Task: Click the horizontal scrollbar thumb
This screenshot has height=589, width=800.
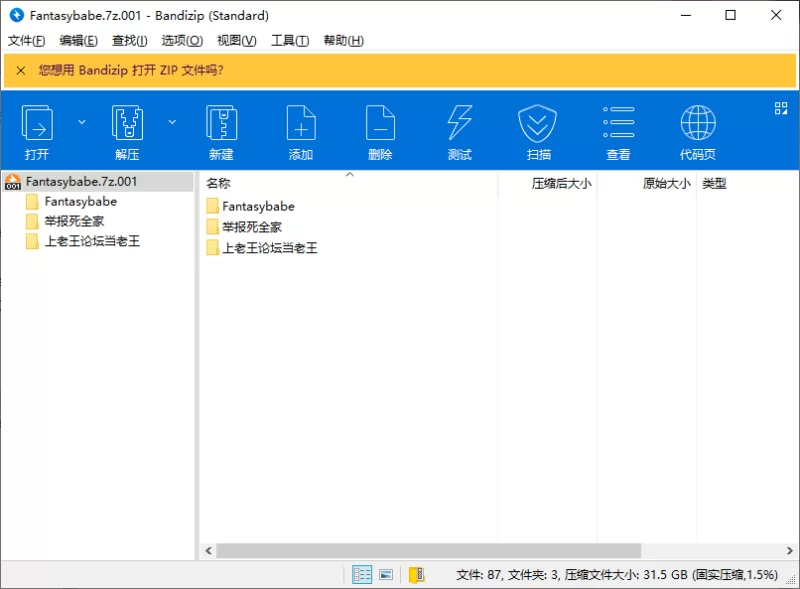Action: [x=429, y=551]
